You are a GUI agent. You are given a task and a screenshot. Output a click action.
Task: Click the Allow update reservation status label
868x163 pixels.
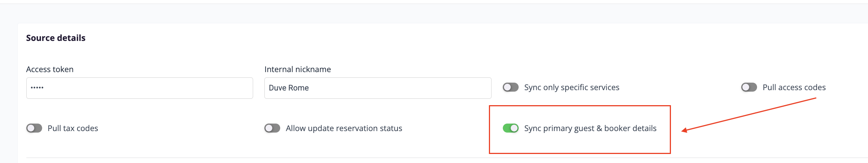pyautogui.click(x=344, y=128)
